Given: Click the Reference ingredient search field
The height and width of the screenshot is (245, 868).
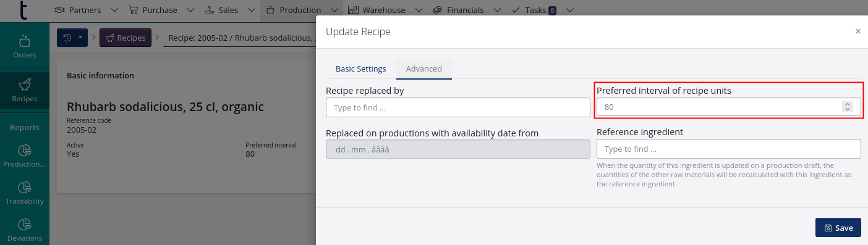Looking at the screenshot, I should [x=729, y=149].
